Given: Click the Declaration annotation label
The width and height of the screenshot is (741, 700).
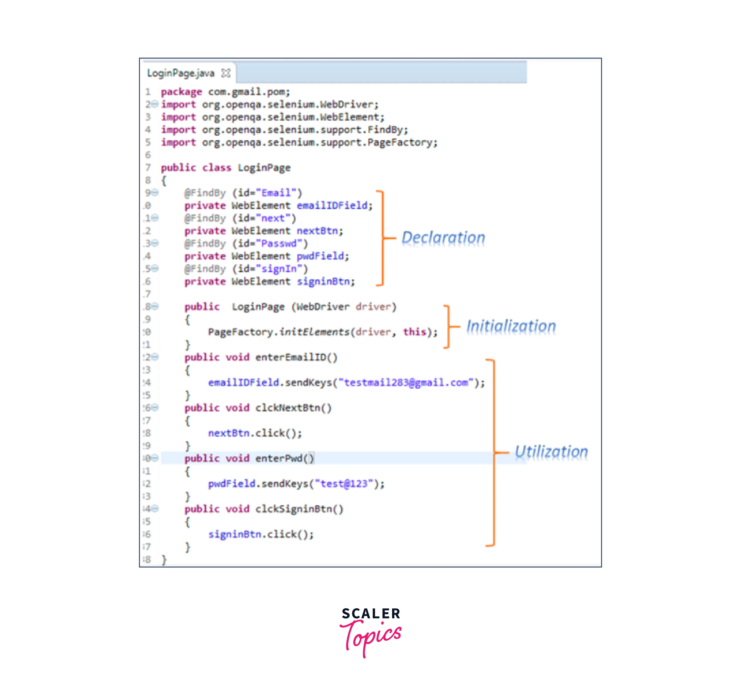Looking at the screenshot, I should pyautogui.click(x=443, y=238).
